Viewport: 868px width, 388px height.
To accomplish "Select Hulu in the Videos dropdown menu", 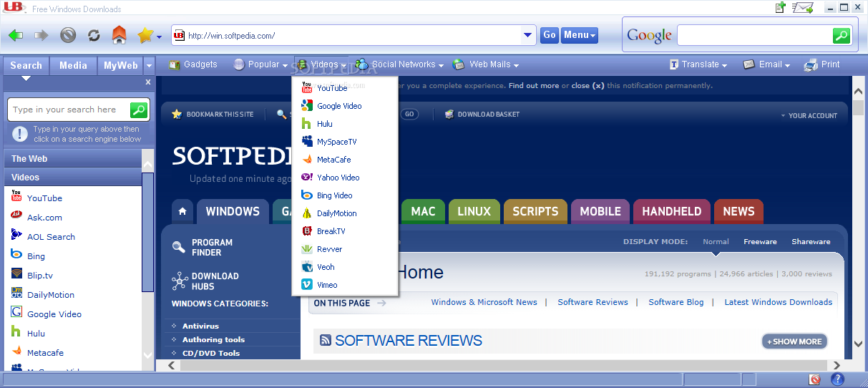I will 325,124.
